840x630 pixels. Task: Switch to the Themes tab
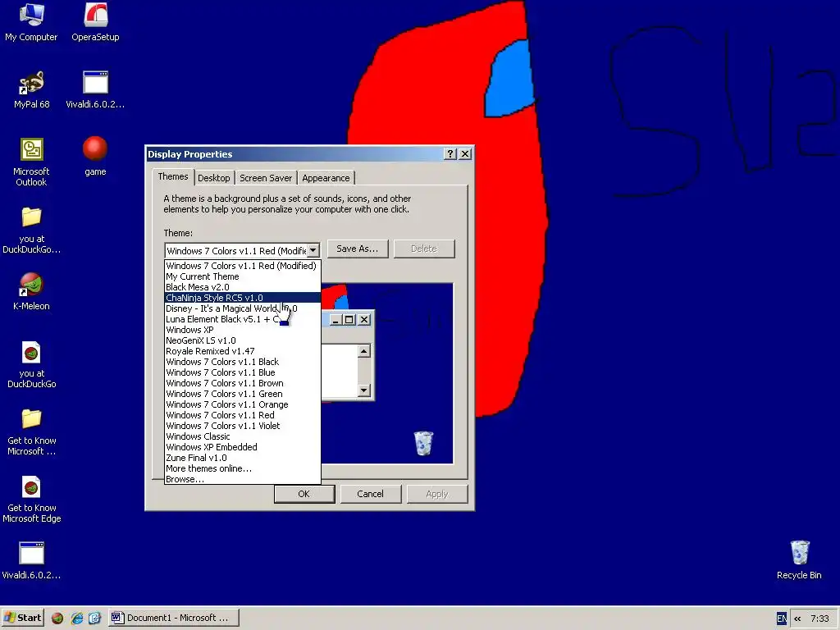pyautogui.click(x=173, y=177)
